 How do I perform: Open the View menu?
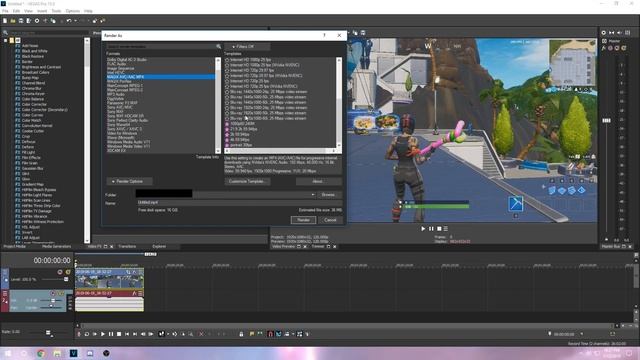tap(28, 11)
